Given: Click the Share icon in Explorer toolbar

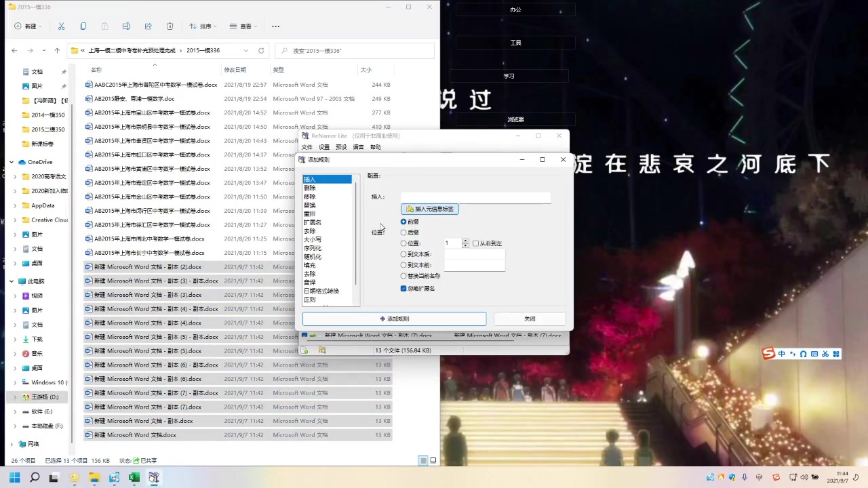Looking at the screenshot, I should pyautogui.click(x=148, y=26).
